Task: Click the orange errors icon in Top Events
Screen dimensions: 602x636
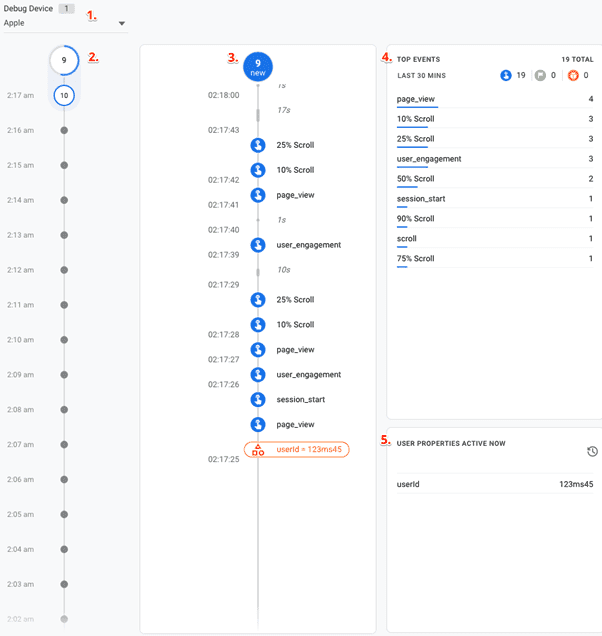Action: 572,75
